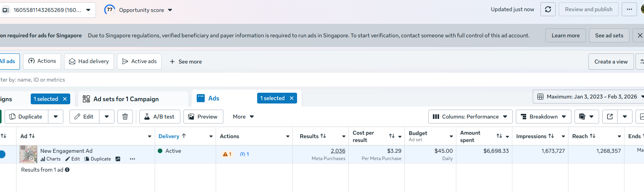Delete the selected ad with trash icon
Image resolution: width=644 pixels, height=192 pixels.
[125, 117]
